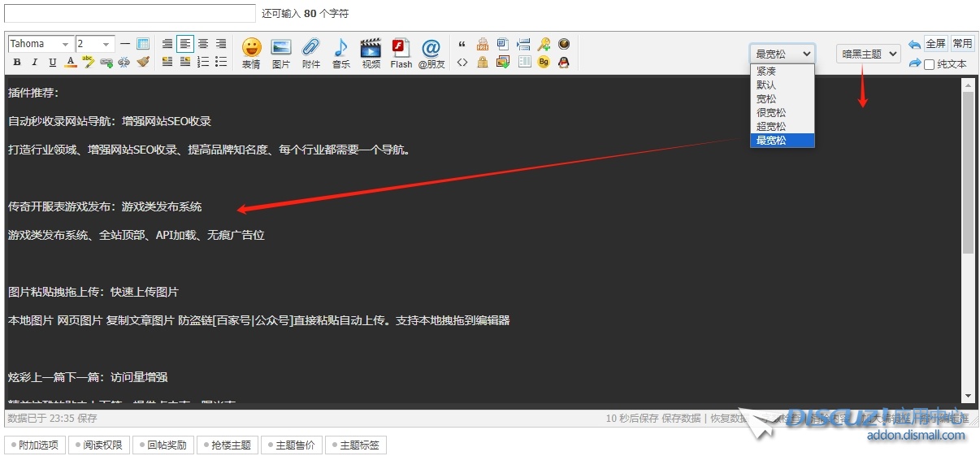Mention a friend with @朋友 icon
Image resolution: width=980 pixels, height=456 pixels.
(x=431, y=48)
